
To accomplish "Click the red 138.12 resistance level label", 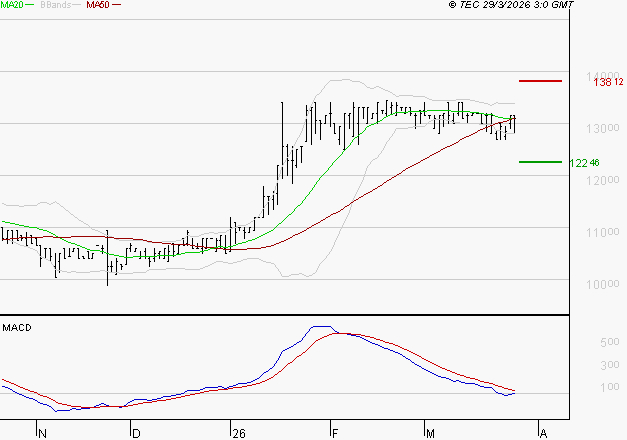I will [x=608, y=82].
